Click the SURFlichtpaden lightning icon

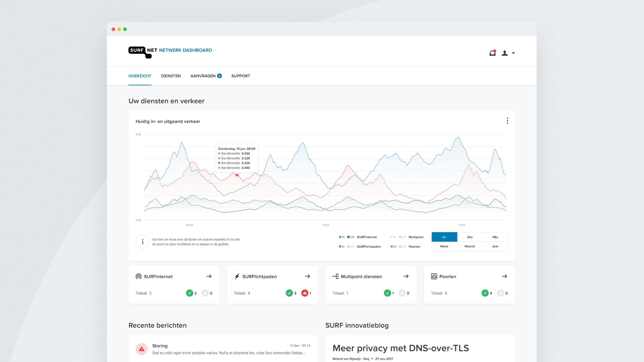(237, 276)
